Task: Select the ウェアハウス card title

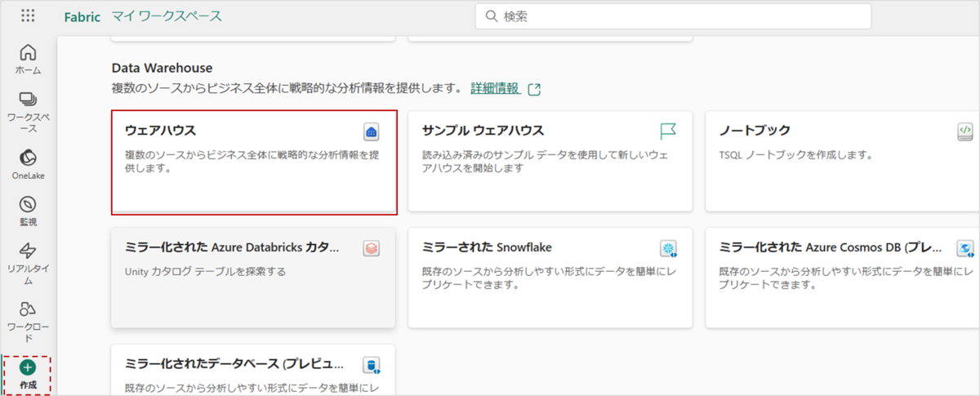Action: (161, 131)
